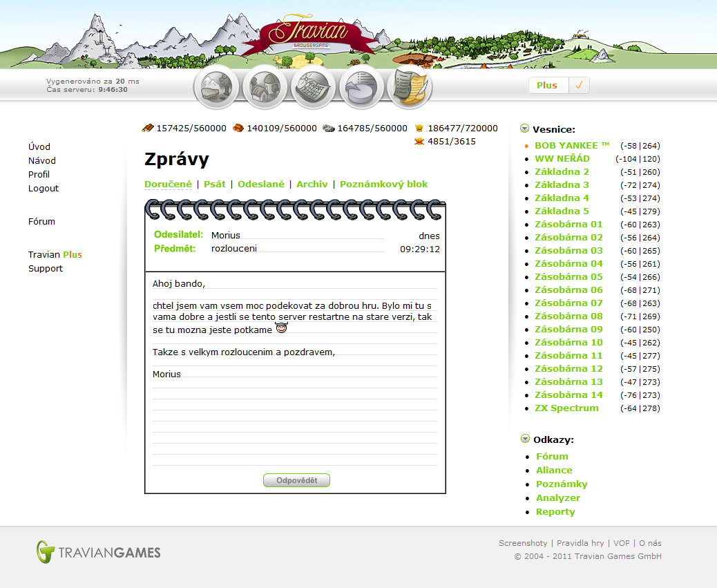This screenshot has height=588, width=717.
Task: Go to Úvod in the side menu
Action: [x=39, y=146]
